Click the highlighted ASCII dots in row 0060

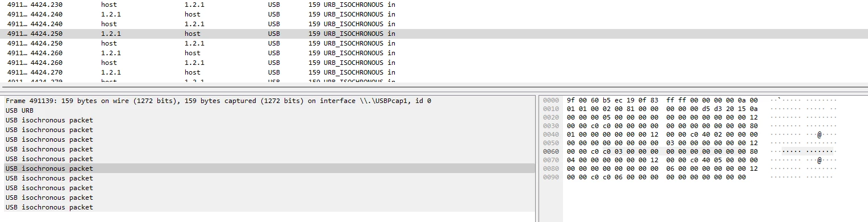pos(808,151)
